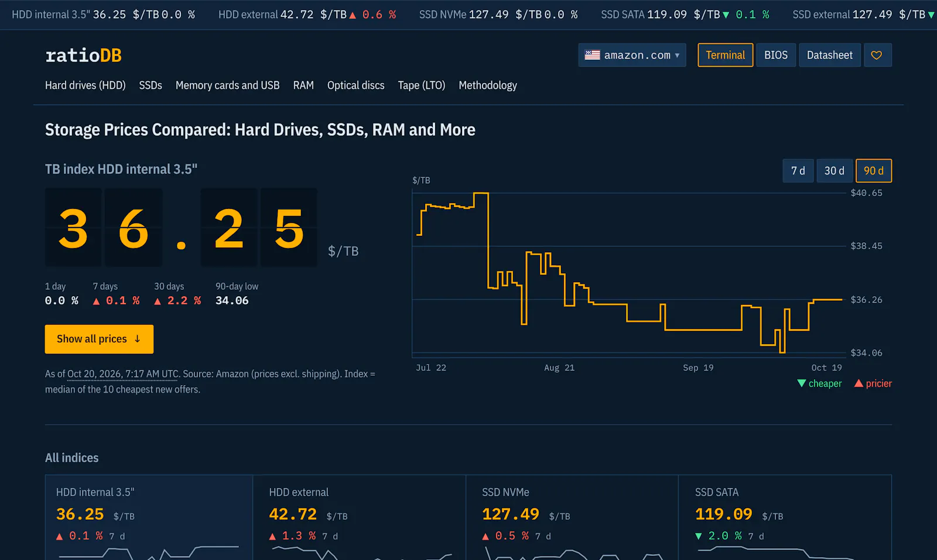
Task: Open the amazon.com store dropdown
Action: coord(632,55)
